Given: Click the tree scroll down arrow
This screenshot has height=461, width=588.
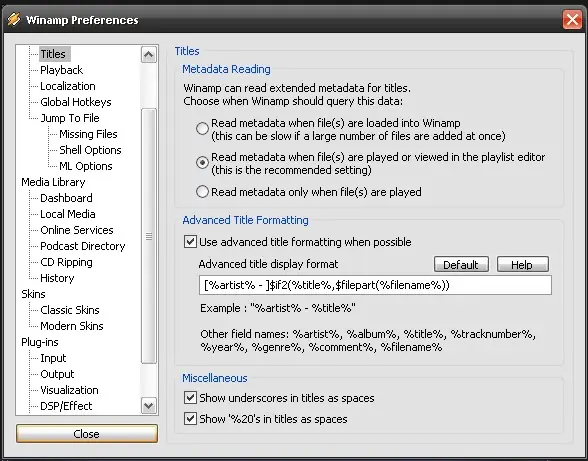Looking at the screenshot, I should [x=149, y=405].
